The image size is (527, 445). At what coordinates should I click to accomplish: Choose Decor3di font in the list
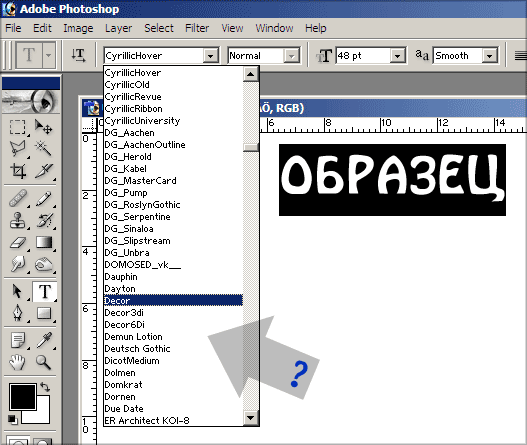coord(173,313)
